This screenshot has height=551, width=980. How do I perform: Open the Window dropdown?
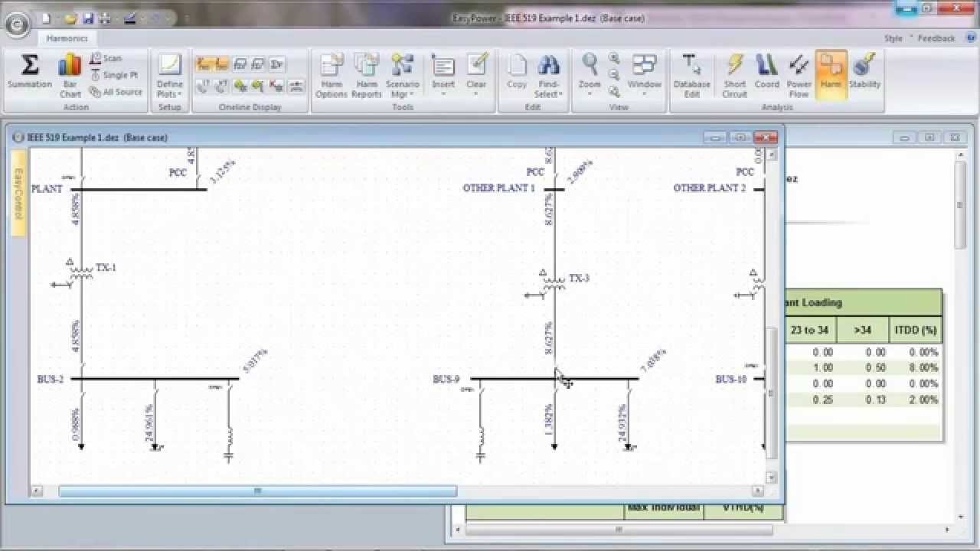(x=644, y=76)
